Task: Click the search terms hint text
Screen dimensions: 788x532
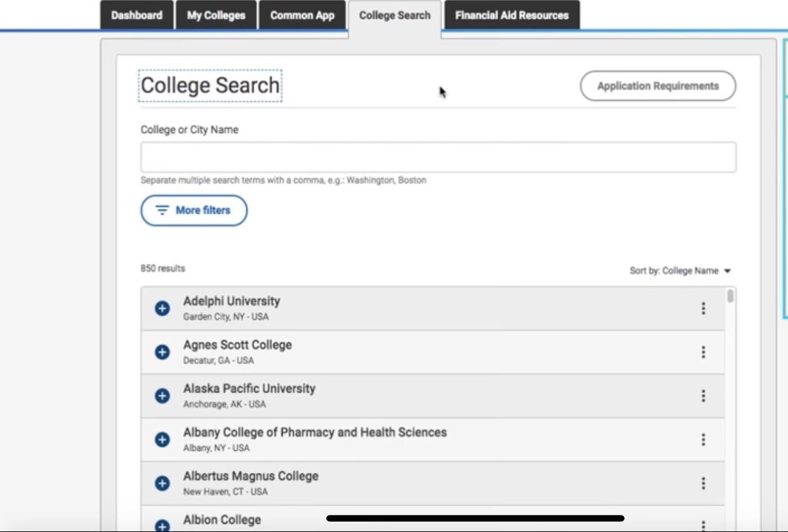Action: click(x=284, y=181)
